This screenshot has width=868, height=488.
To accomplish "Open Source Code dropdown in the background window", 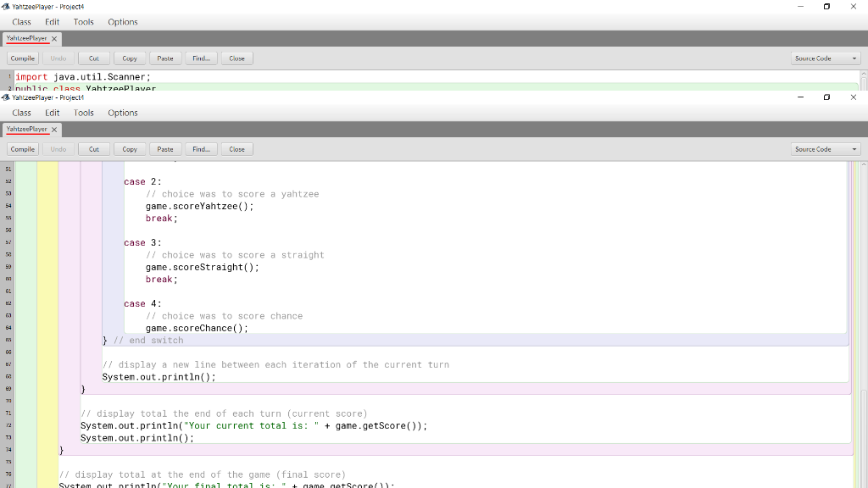I will pos(824,58).
